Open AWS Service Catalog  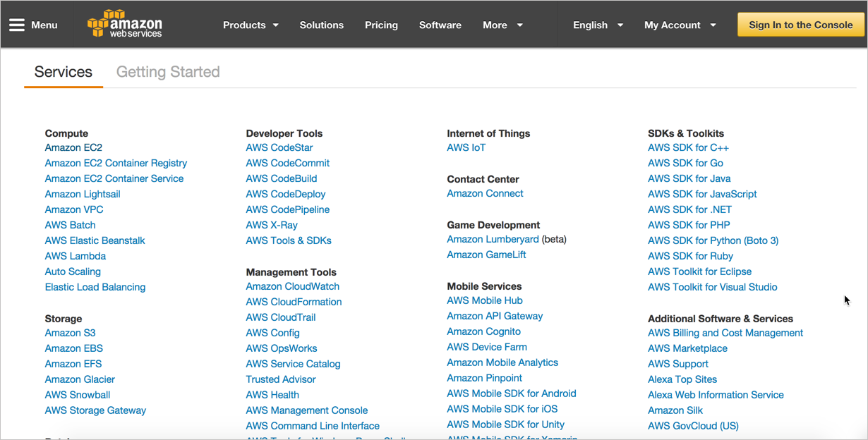point(294,364)
